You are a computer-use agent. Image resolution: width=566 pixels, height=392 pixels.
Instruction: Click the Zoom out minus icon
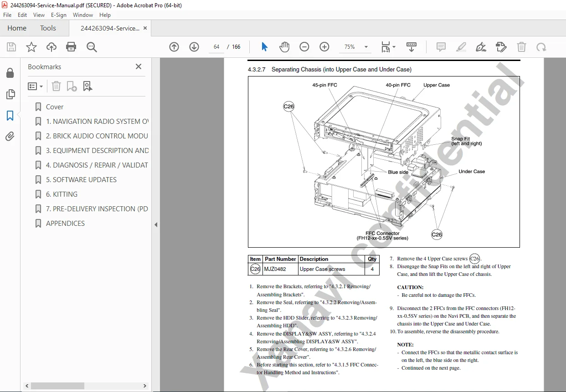[x=304, y=47]
